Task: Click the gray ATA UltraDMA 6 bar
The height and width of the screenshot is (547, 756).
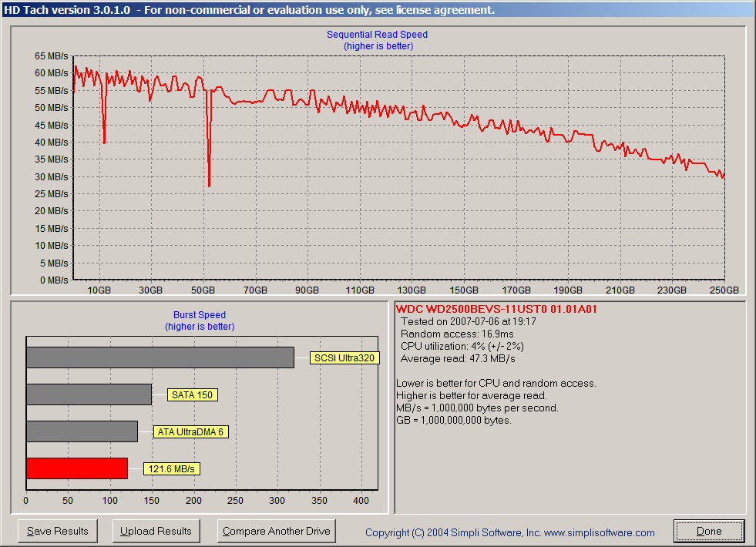Action: point(82,431)
